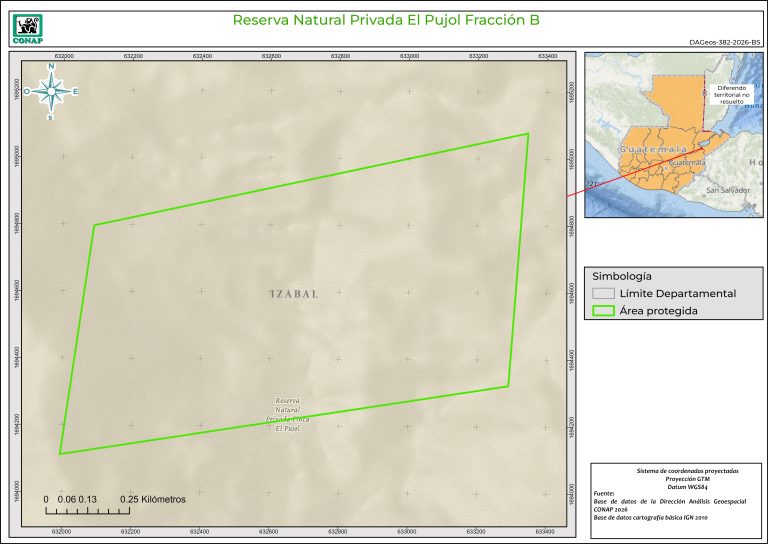Click the Límite Departamental gray legend symbol
This screenshot has height=544, width=768.
pyautogui.click(x=602, y=294)
